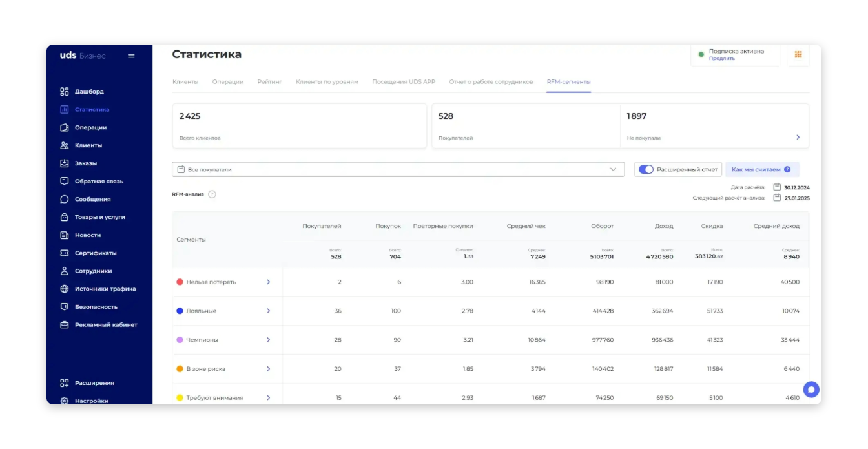Collapse sidebar with the hamburger icon
Viewport: 868px width, 449px height.
(131, 56)
